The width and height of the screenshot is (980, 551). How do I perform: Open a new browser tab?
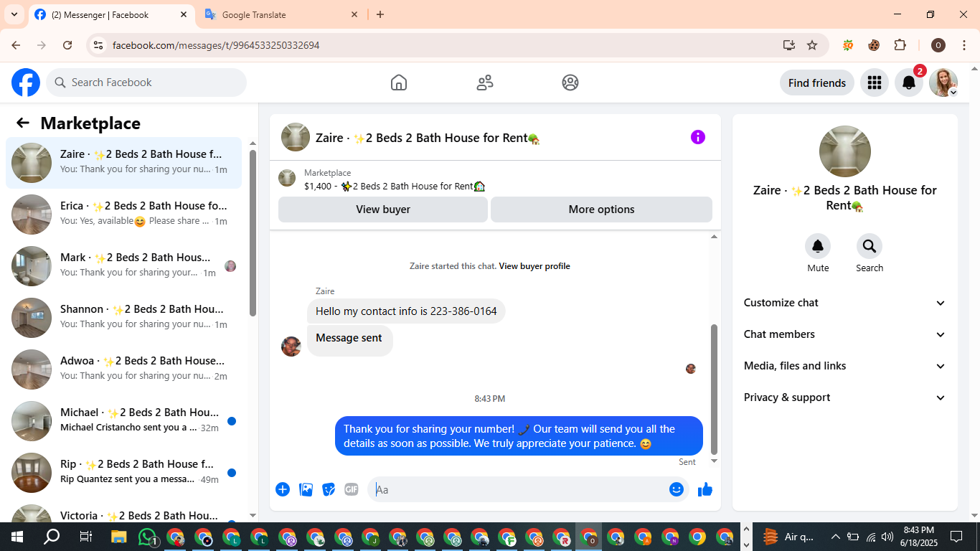380,14
